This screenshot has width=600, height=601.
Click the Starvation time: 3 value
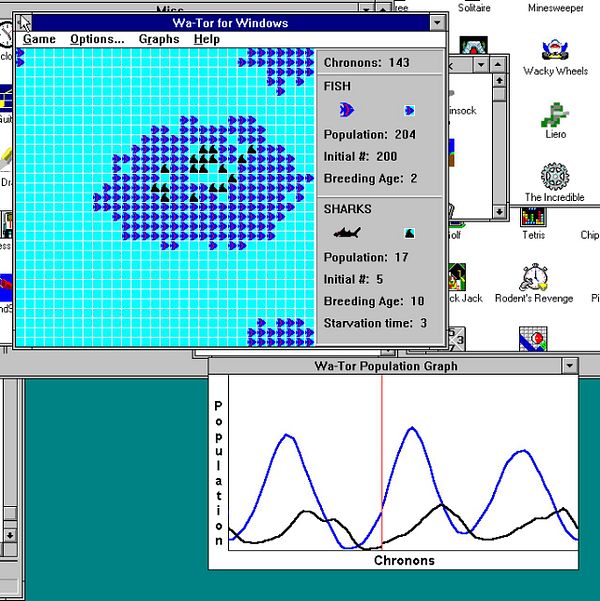[375, 323]
